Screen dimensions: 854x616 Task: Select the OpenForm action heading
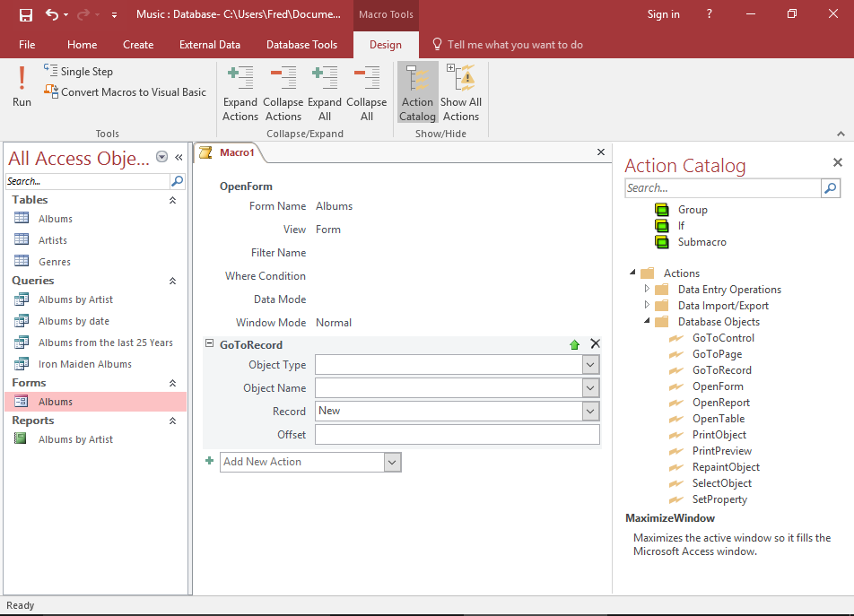point(246,187)
